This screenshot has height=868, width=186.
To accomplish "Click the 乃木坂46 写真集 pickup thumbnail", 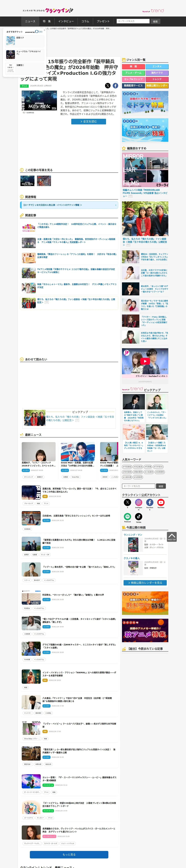I will (x=157, y=432).
